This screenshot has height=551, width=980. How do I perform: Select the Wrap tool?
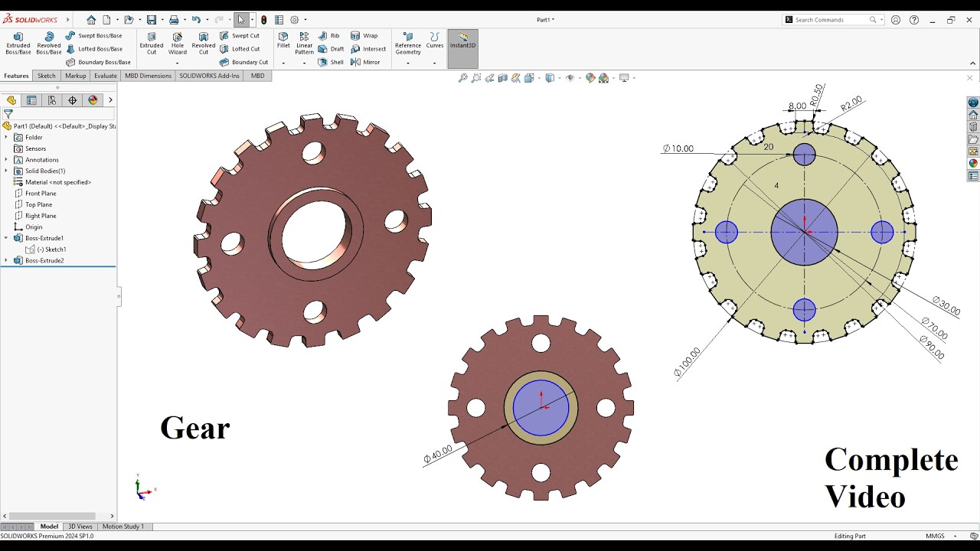point(364,35)
